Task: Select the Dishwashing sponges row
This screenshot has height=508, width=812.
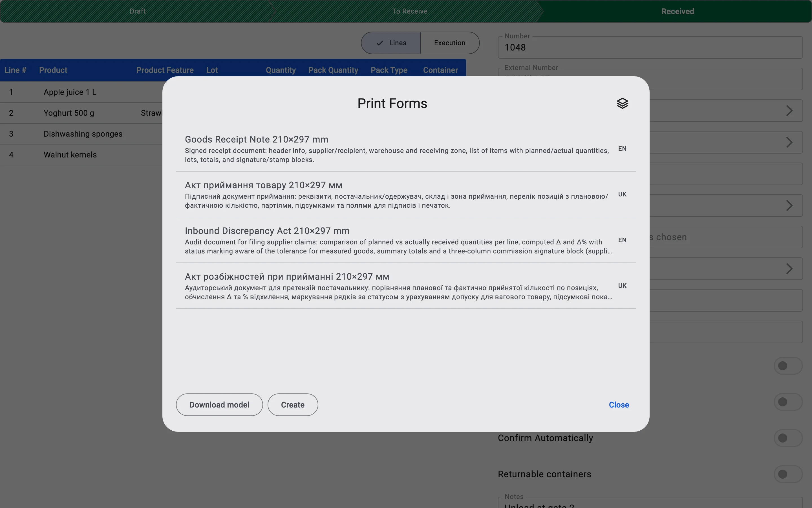Action: click(81, 134)
